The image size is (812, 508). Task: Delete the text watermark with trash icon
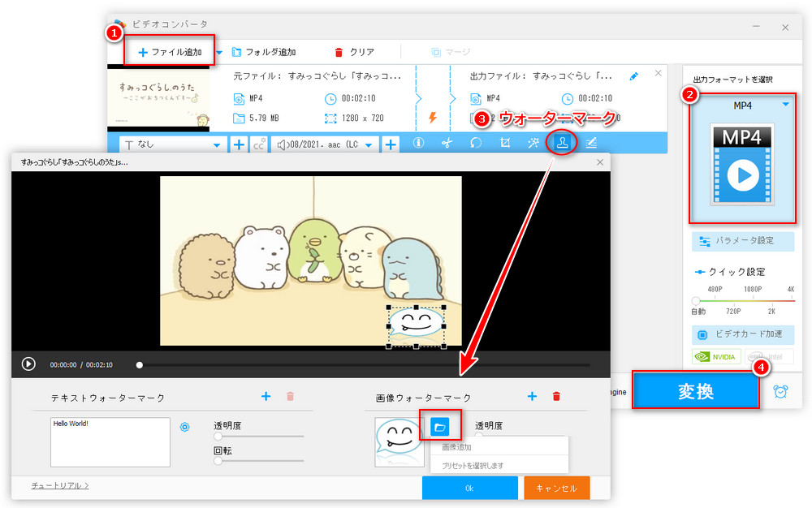click(290, 396)
